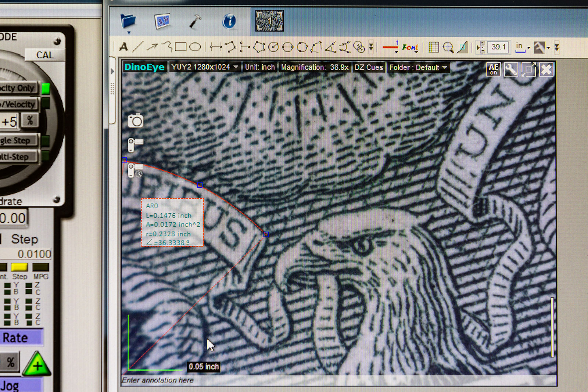Click the CAL button in left panel

coord(45,55)
